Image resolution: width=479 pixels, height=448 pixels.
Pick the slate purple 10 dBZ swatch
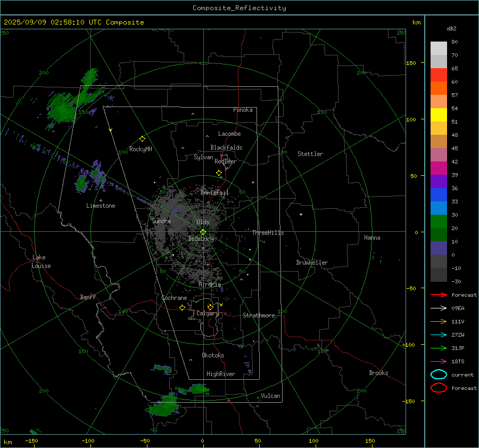[439, 248]
